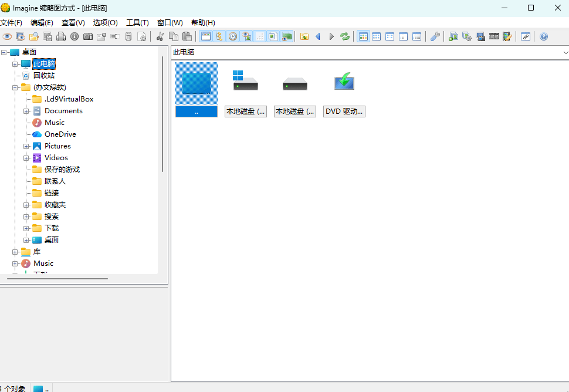Image resolution: width=569 pixels, height=392 pixels.
Task: Switch thumbnail view to details mode
Action: [416, 36]
